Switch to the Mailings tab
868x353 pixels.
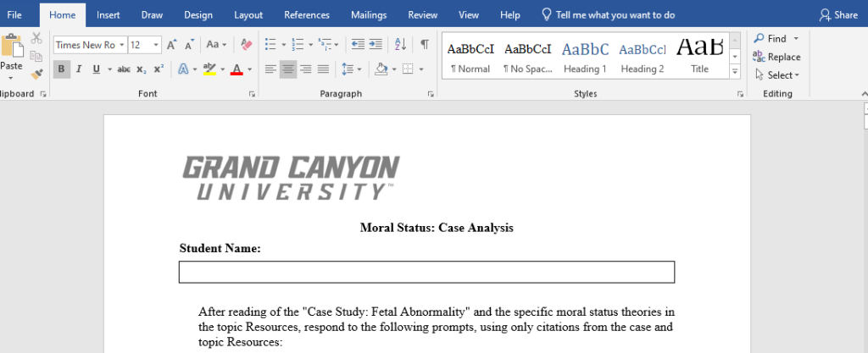click(369, 15)
